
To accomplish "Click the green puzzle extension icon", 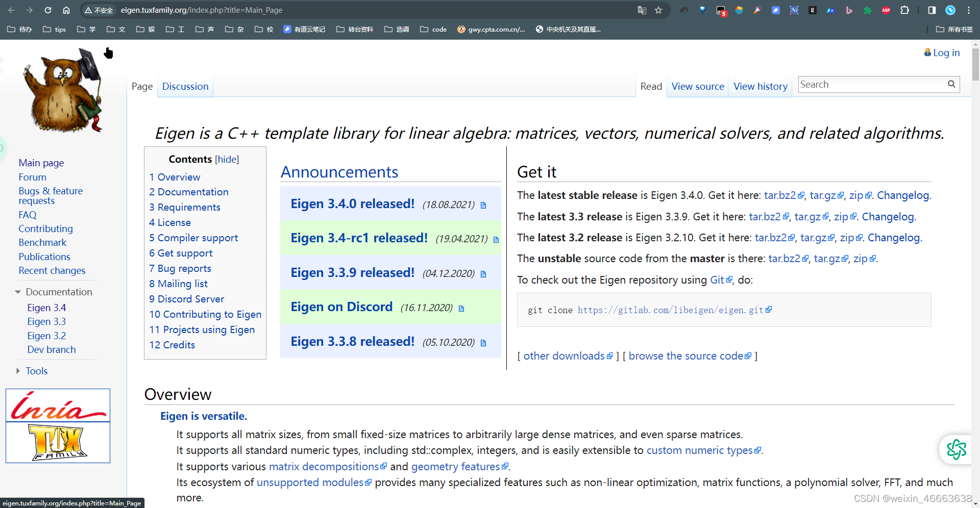I will click(x=867, y=10).
